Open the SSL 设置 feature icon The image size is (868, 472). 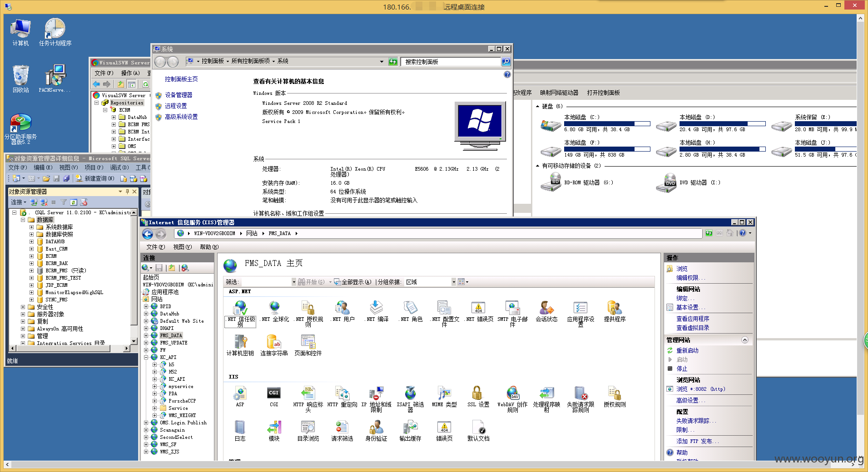pyautogui.click(x=478, y=397)
